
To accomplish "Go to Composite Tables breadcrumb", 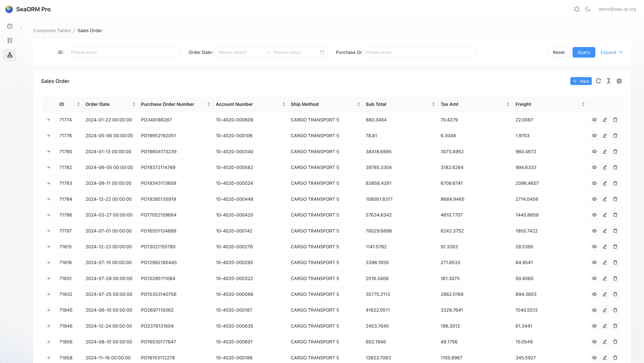I will coord(52,30).
